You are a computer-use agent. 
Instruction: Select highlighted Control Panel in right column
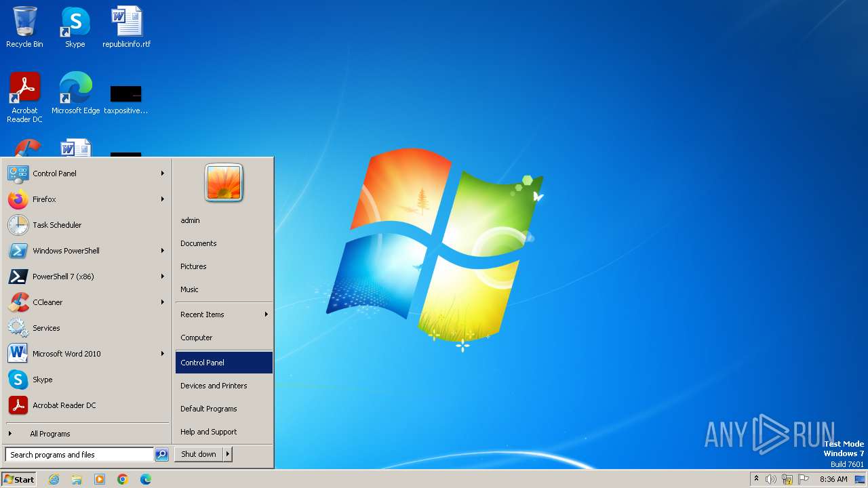click(x=224, y=363)
